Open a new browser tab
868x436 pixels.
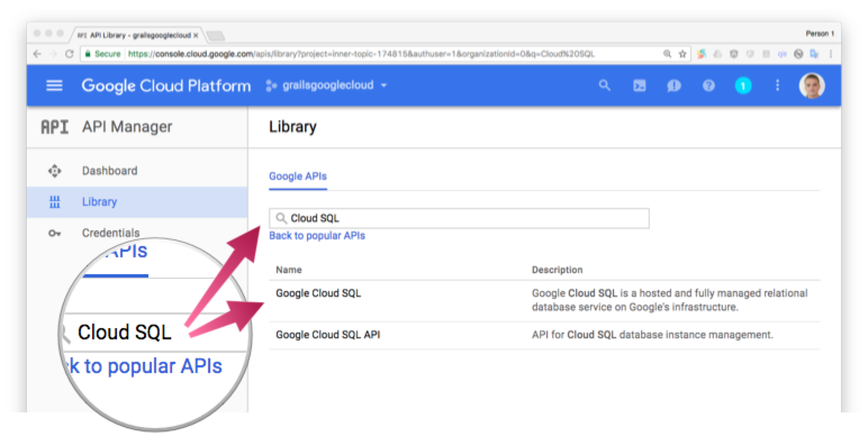tap(215, 36)
